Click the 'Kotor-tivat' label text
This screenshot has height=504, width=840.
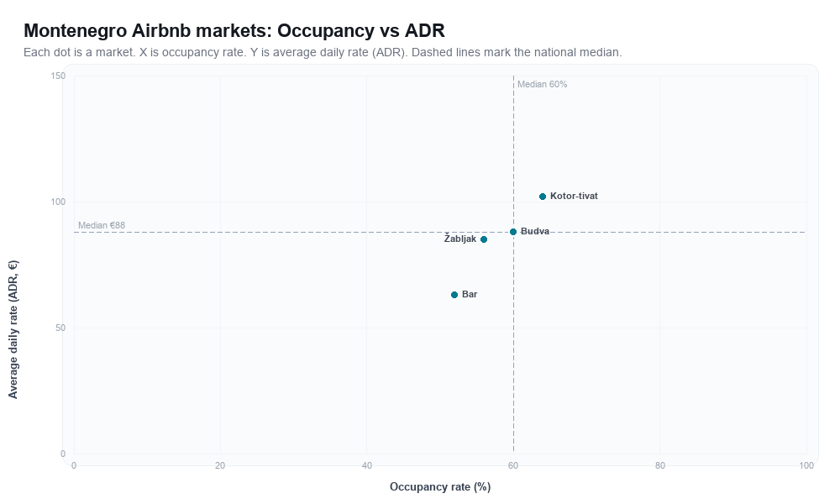(574, 196)
